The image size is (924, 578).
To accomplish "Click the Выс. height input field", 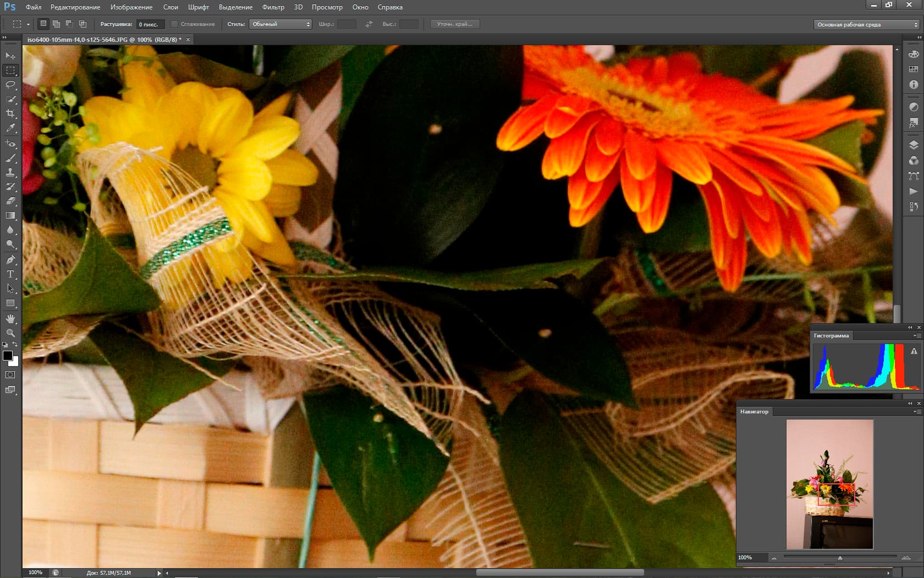I will [x=409, y=24].
